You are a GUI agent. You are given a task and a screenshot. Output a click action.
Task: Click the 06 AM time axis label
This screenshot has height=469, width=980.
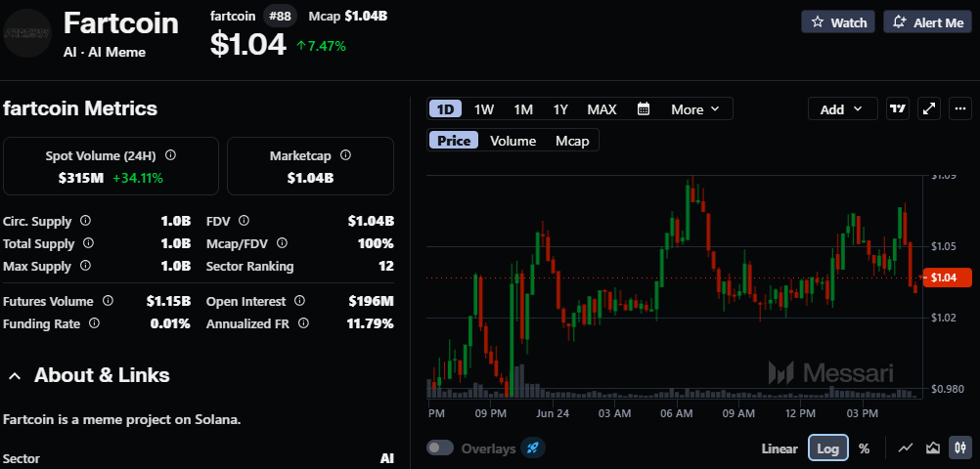(676, 413)
